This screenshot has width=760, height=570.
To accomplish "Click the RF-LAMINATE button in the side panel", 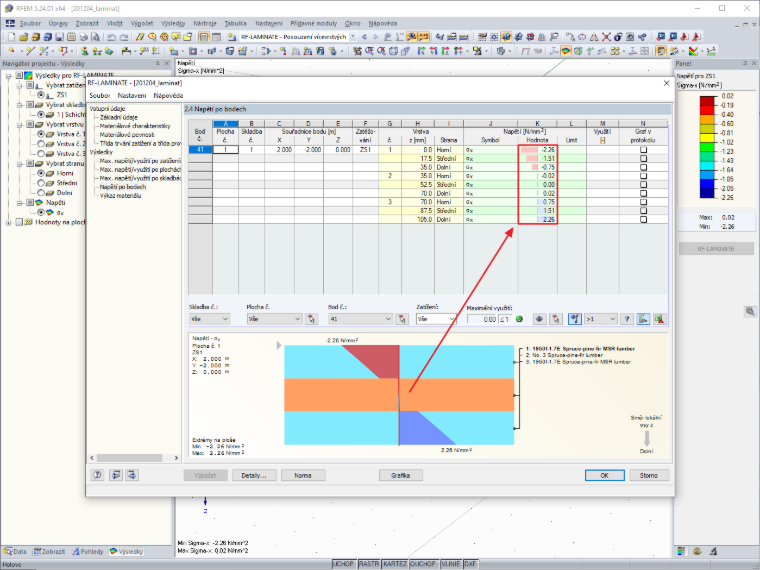I will [x=716, y=249].
